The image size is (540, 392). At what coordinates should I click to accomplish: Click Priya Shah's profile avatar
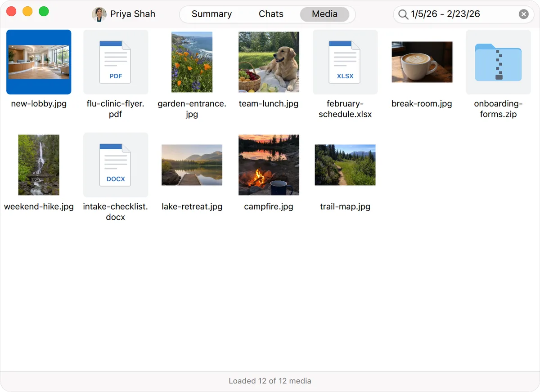click(x=99, y=14)
